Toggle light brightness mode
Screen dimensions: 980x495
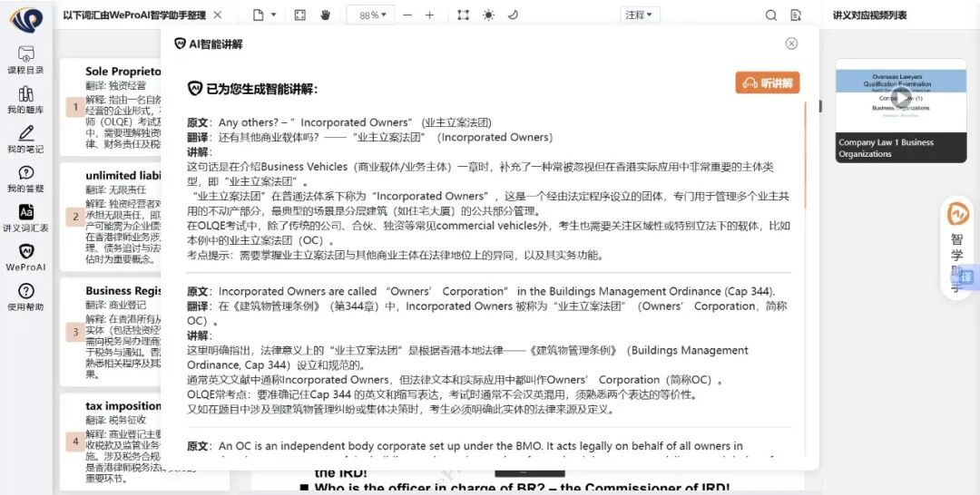(x=489, y=15)
